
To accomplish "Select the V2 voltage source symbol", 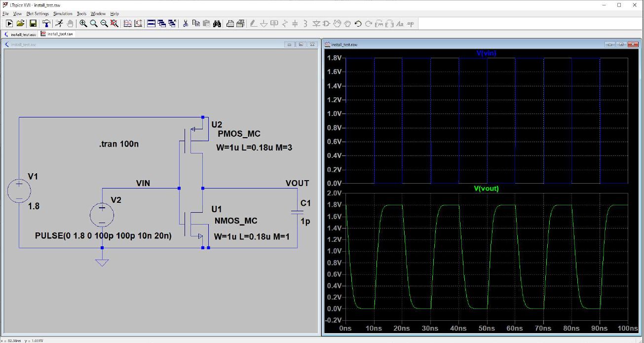I will (102, 215).
